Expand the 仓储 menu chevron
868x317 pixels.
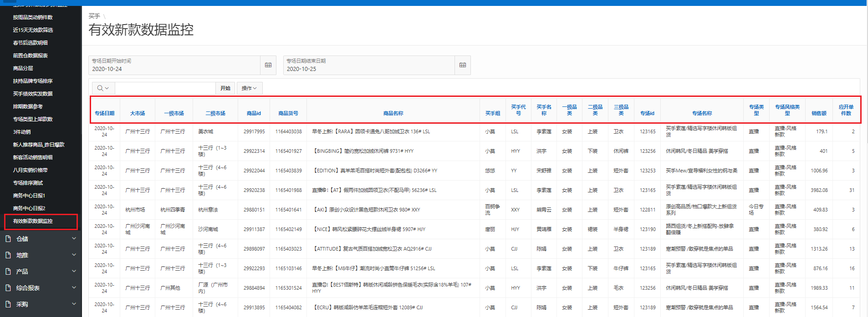tap(74, 238)
